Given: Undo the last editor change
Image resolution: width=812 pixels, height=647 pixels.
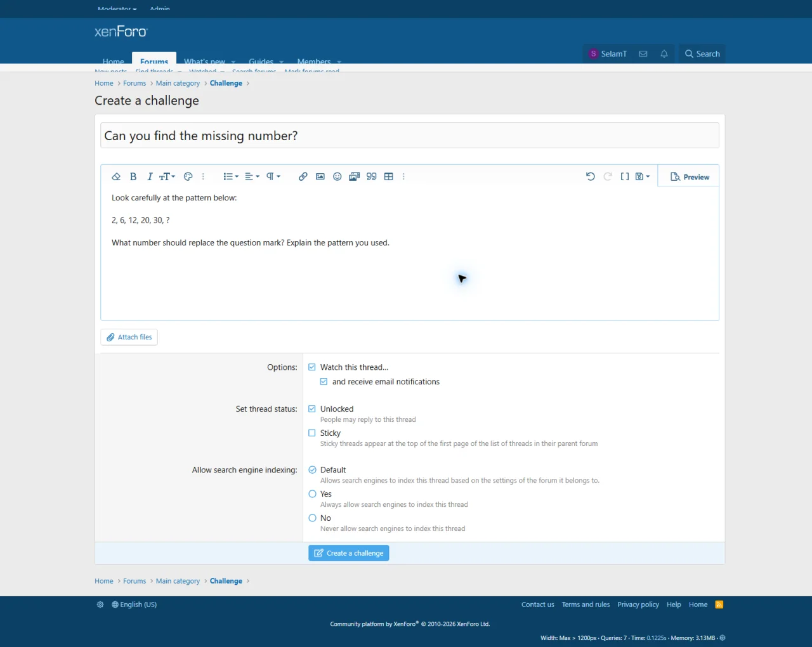Looking at the screenshot, I should [x=591, y=177].
